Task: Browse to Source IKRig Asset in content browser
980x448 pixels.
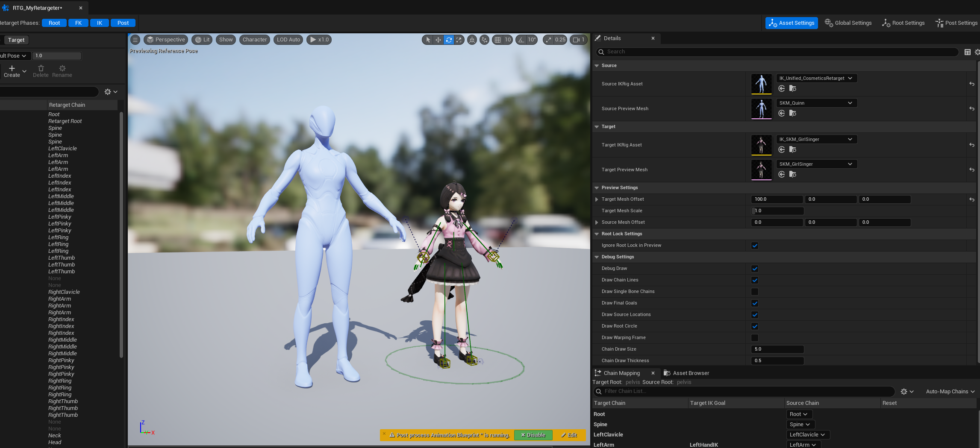Action: (792, 88)
